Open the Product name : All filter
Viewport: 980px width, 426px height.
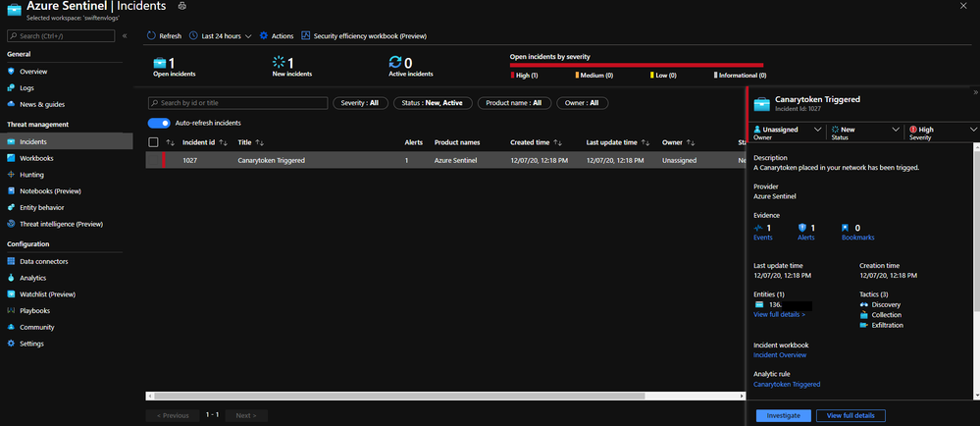pos(514,103)
